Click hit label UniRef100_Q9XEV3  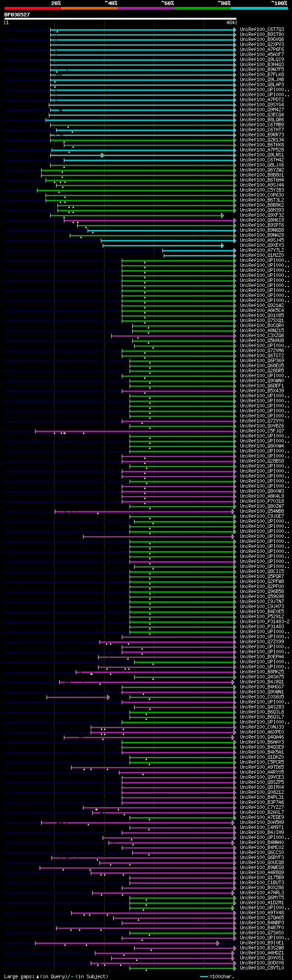click(x=262, y=245)
